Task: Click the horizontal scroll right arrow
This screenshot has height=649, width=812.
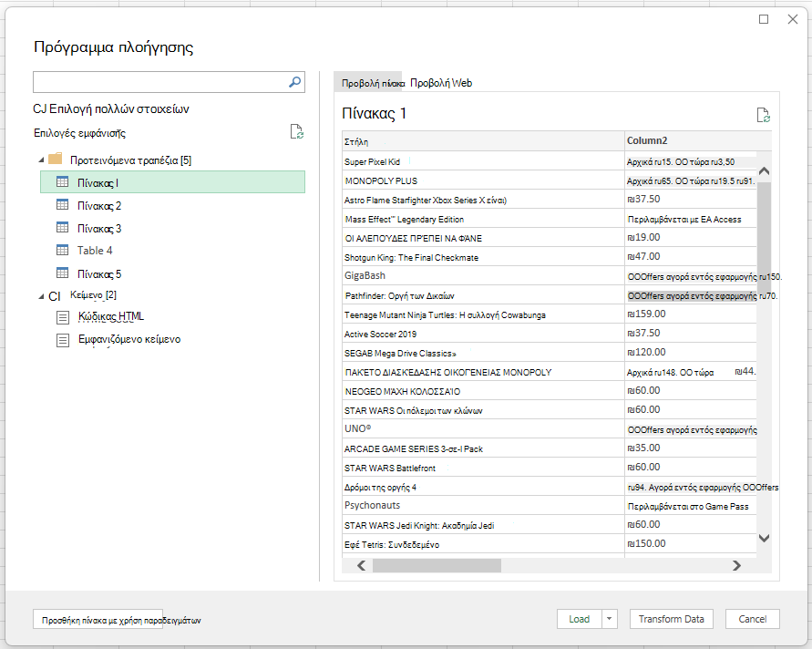Action: click(x=736, y=566)
